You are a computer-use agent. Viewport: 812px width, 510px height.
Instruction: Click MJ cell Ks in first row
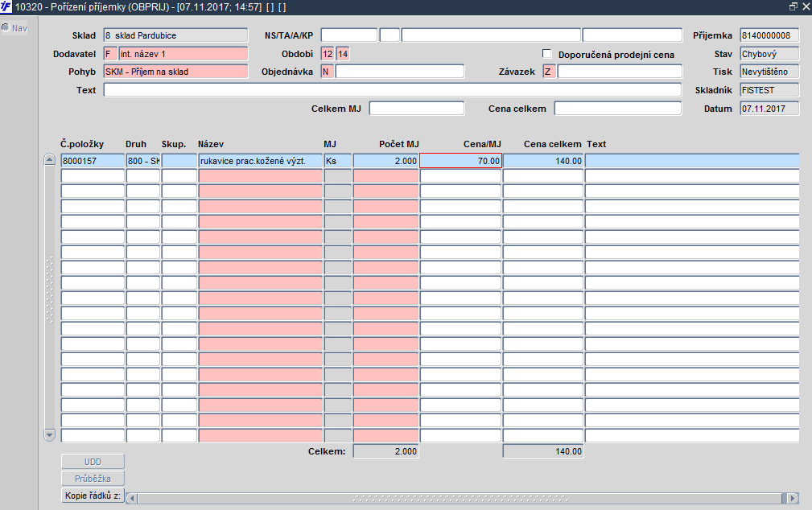pyautogui.click(x=338, y=161)
